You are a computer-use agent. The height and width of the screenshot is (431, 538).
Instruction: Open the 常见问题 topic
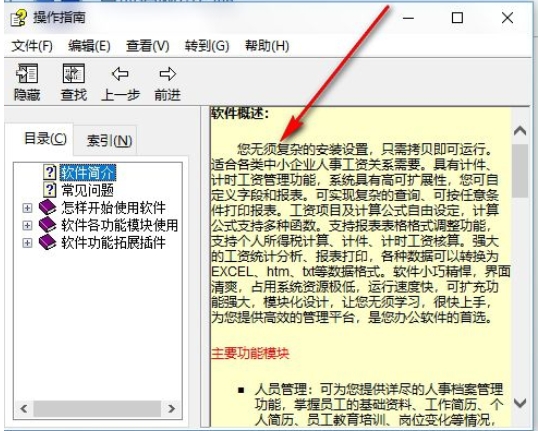87,190
